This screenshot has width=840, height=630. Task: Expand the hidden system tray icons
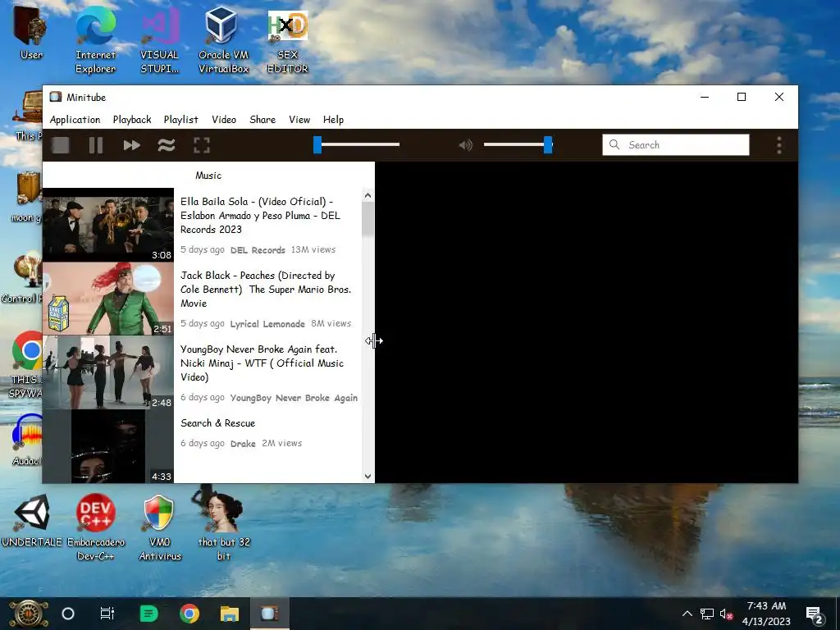point(687,614)
